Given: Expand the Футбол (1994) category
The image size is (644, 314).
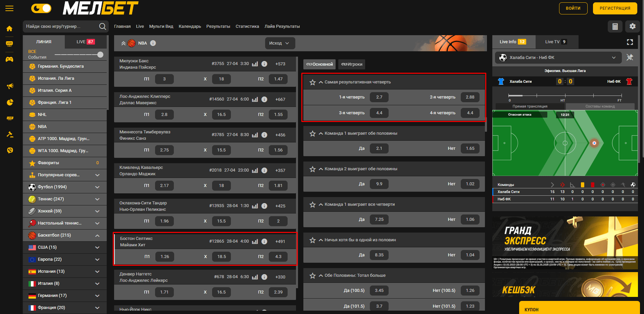Looking at the screenshot, I should coord(97,187).
